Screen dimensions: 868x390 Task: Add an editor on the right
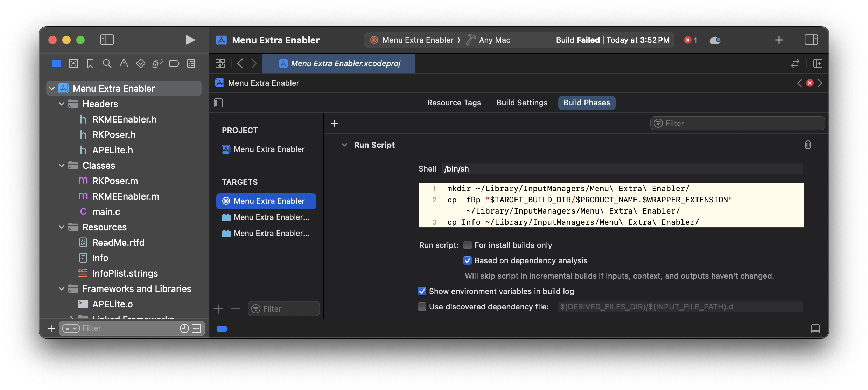point(818,63)
